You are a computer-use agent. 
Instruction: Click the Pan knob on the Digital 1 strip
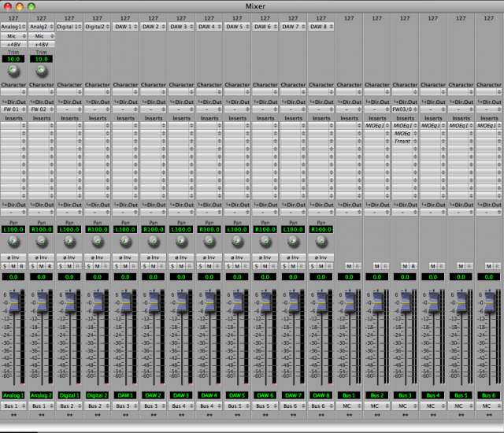point(69,241)
